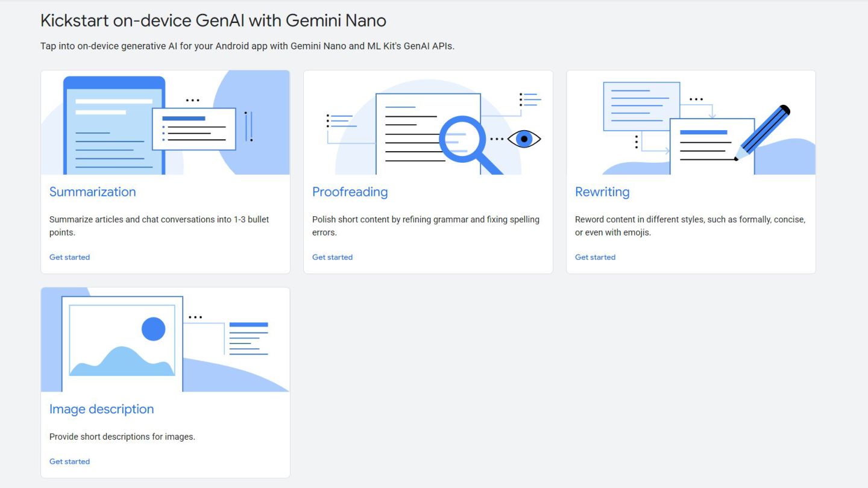
Task: Click Get started under Image description
Action: click(x=69, y=461)
